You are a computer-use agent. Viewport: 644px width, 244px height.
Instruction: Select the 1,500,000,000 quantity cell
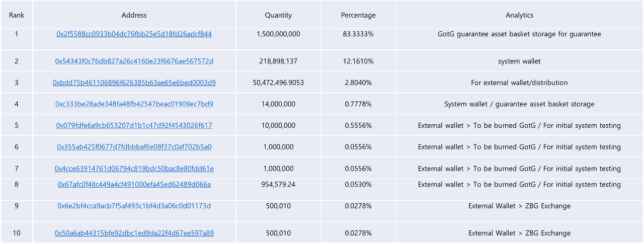click(278, 34)
